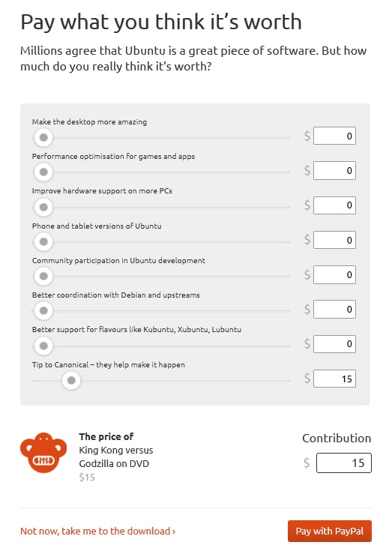
Task: Click hardware support slider handle
Action: coord(43,207)
